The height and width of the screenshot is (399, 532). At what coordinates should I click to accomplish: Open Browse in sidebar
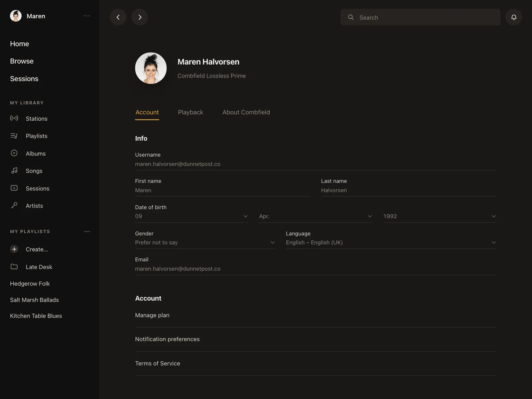point(22,61)
